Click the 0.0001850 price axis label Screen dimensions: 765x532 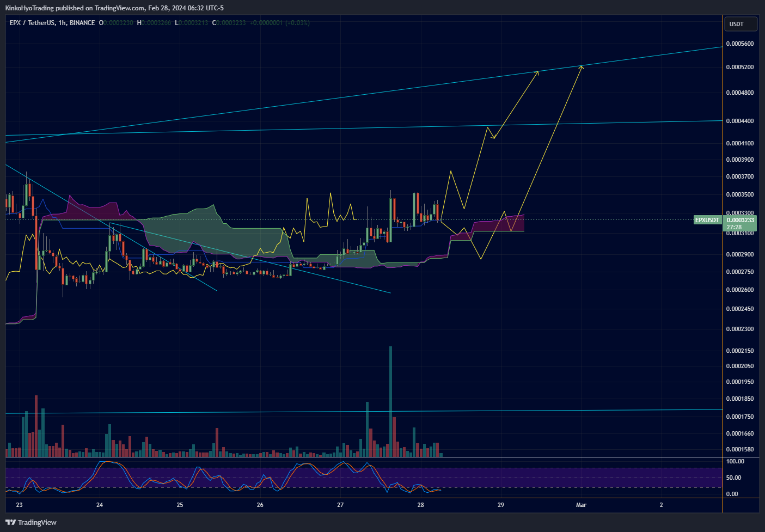[x=740, y=399]
